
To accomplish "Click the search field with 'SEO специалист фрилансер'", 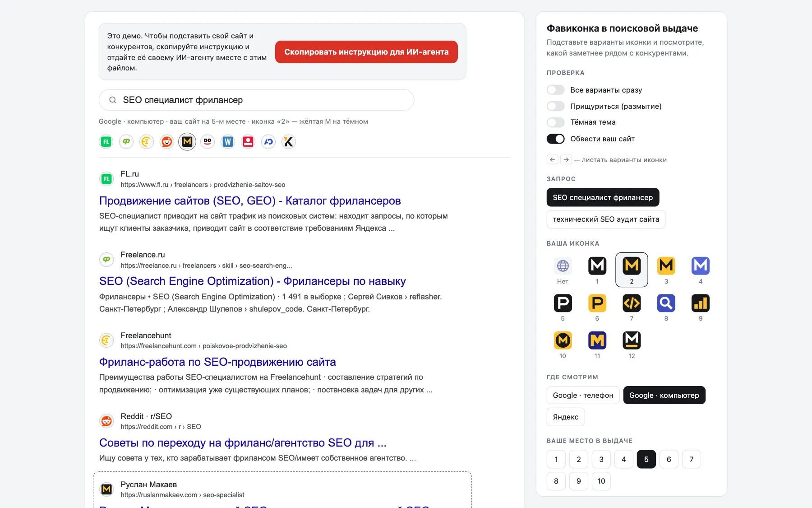I will click(x=256, y=100).
